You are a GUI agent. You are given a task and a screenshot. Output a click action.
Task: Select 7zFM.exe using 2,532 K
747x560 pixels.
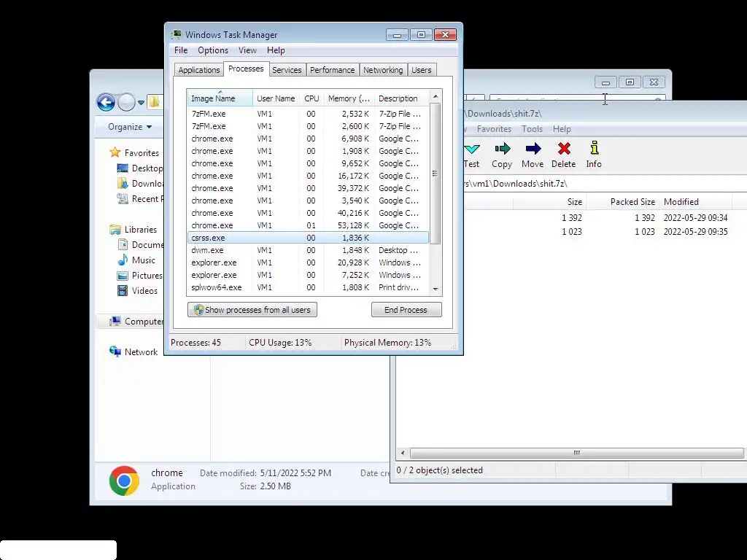309,114
